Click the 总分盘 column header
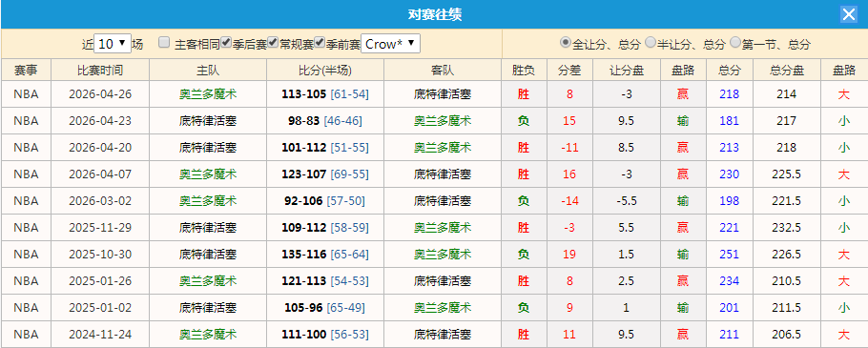Image resolution: width=868 pixels, height=348 pixels. click(x=786, y=71)
